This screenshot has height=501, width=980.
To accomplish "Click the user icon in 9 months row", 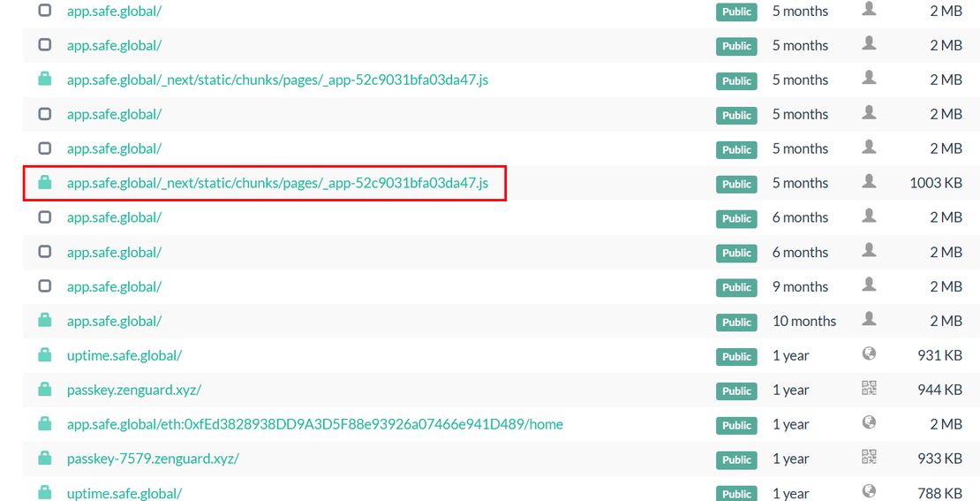I will tap(869, 285).
